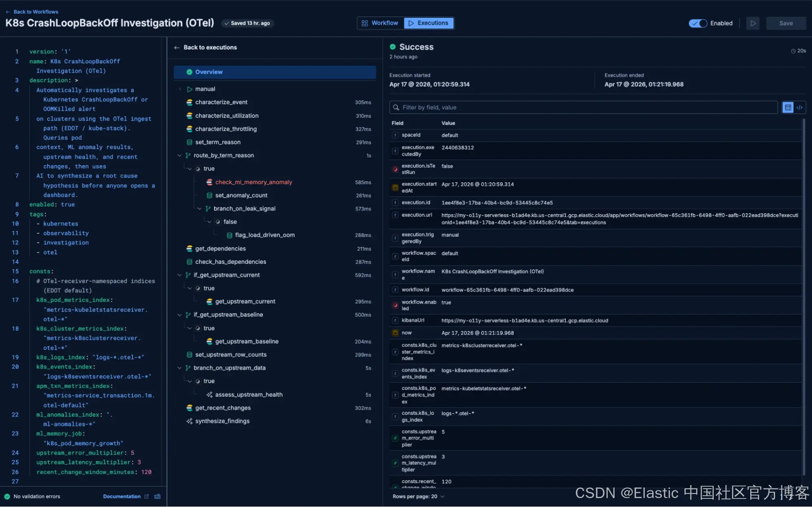Select the failed check_ml_memory_anomaly step

253,182
